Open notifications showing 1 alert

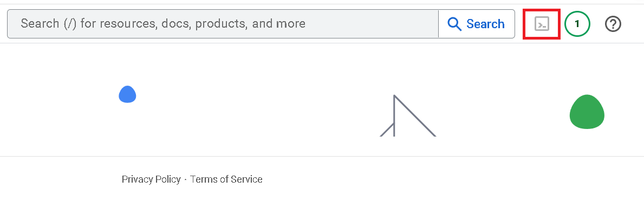point(577,24)
